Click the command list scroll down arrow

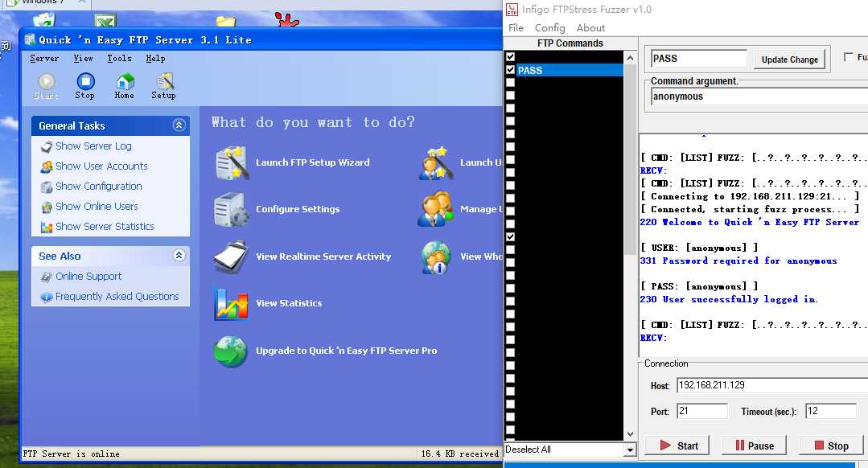pyautogui.click(x=630, y=434)
